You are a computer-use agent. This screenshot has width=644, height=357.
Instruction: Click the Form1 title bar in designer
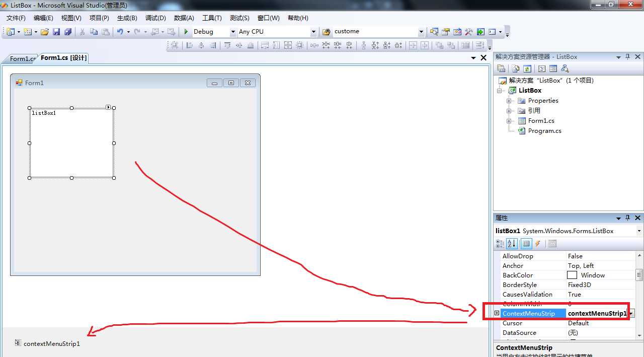(x=135, y=83)
